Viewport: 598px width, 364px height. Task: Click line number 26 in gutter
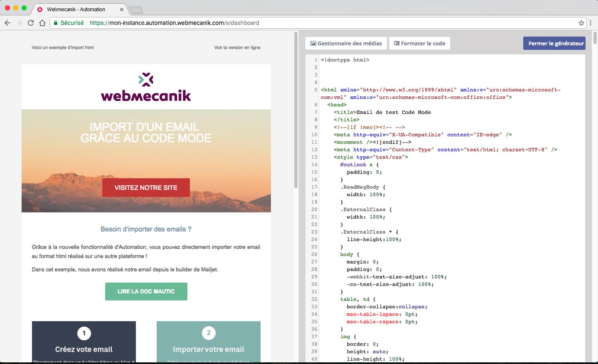tap(314, 254)
